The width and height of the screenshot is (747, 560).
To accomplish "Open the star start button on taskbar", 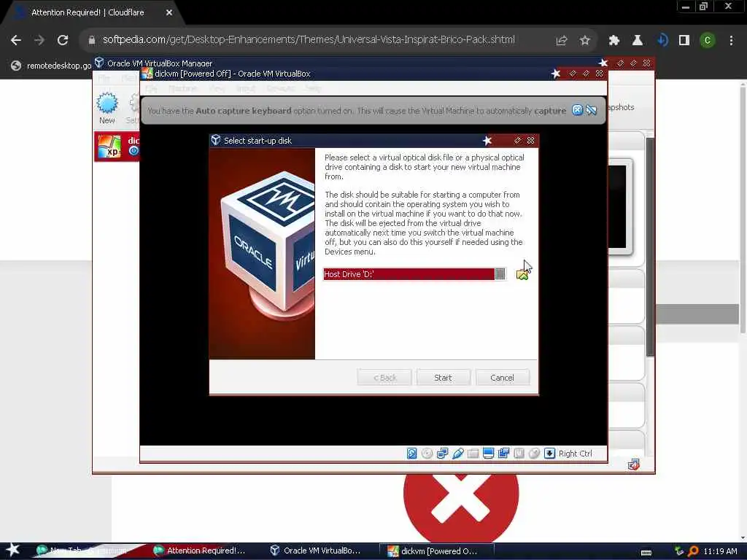I will (13, 550).
